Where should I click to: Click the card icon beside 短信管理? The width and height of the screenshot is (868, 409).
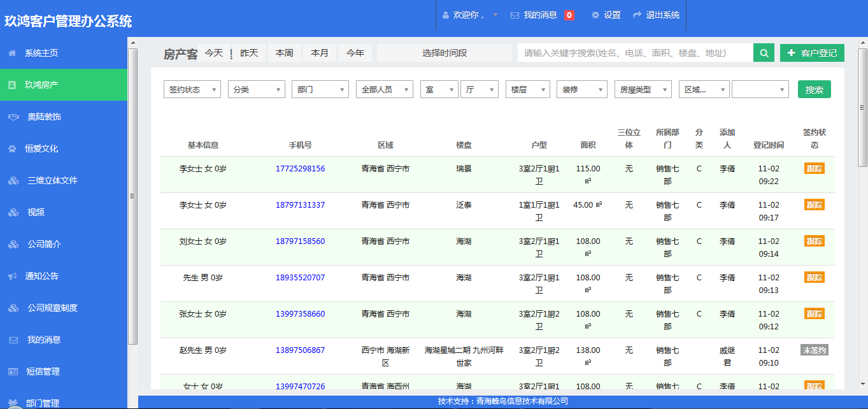pos(13,372)
